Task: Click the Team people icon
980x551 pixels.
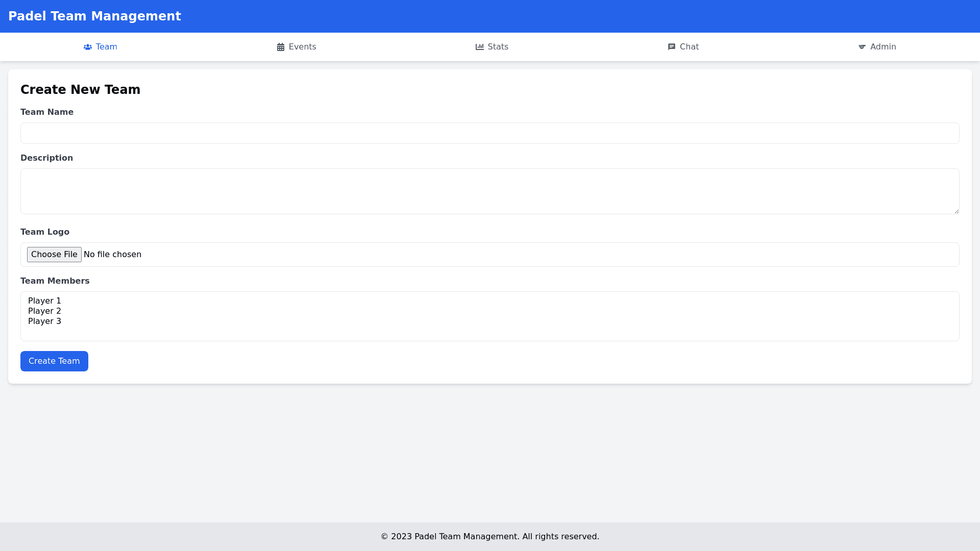Action: [x=88, y=47]
